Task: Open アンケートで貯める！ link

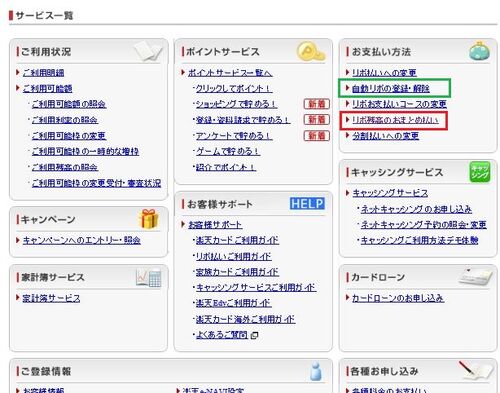Action: 234,136
